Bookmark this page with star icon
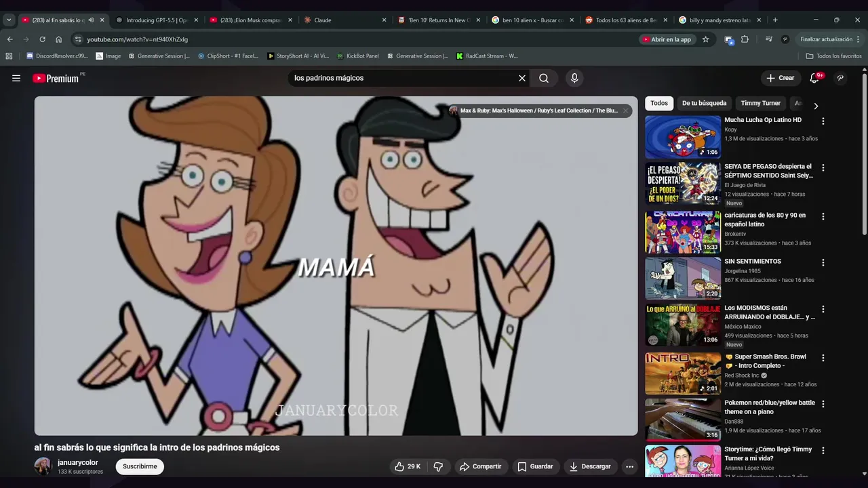868x488 pixels. pos(705,39)
